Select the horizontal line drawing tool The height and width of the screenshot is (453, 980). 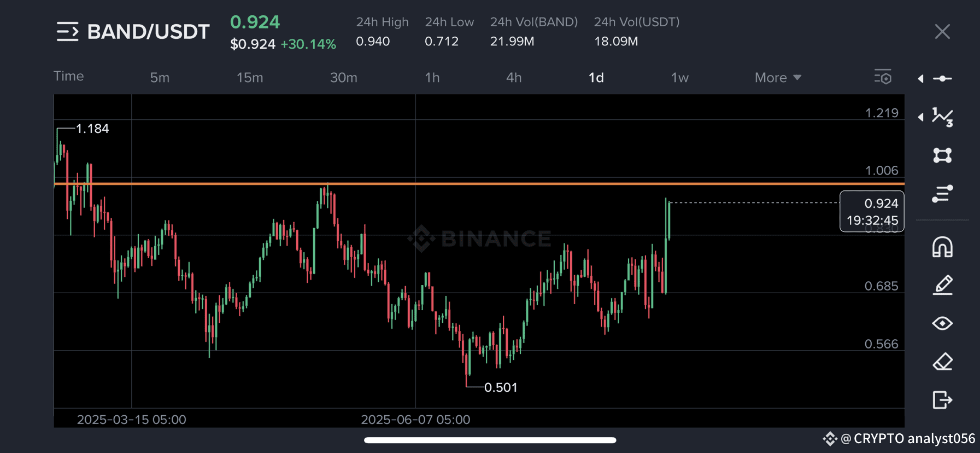[943, 79]
